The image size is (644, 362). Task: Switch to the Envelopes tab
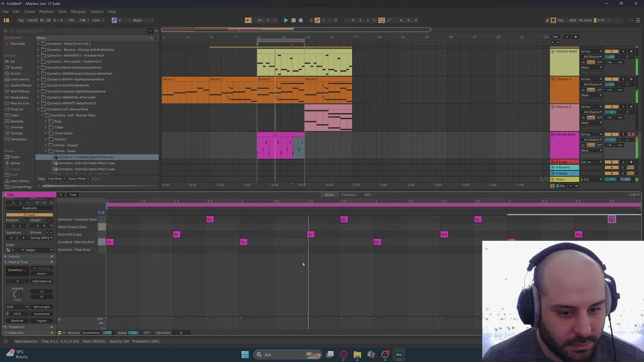[348, 195]
